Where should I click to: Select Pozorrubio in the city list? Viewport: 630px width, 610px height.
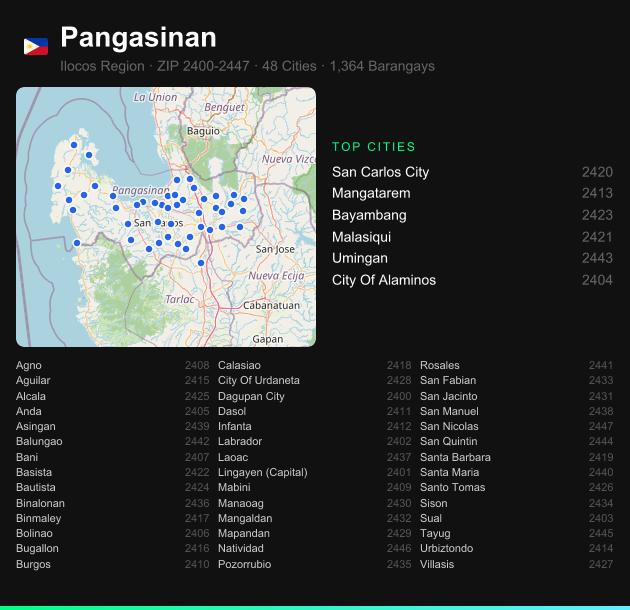coord(315,564)
